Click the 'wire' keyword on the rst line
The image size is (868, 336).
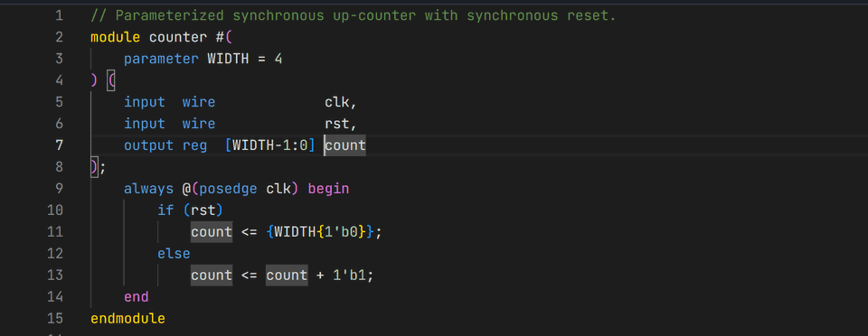pyautogui.click(x=199, y=123)
